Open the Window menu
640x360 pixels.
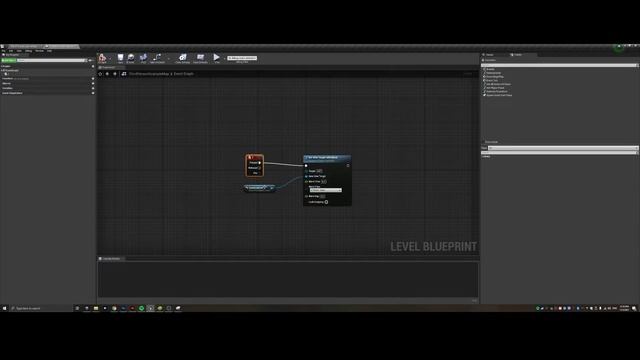(39, 51)
